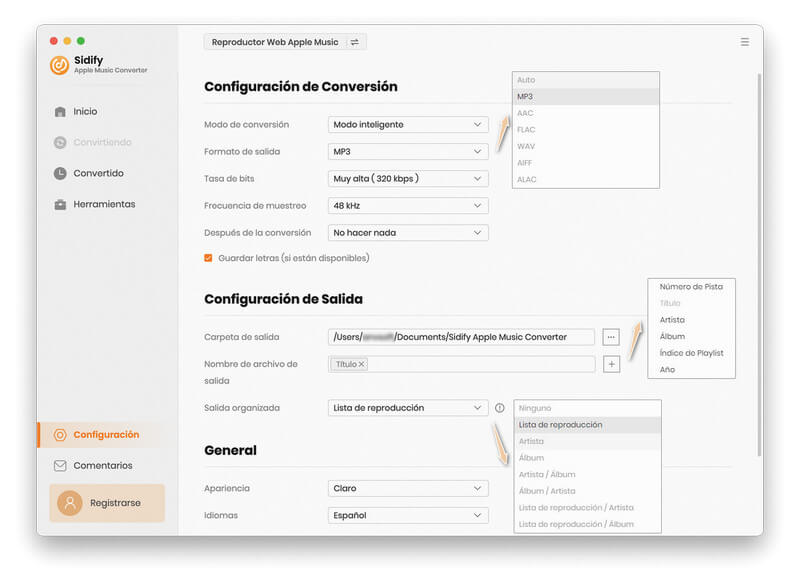Click the swap source arrows icon

355,42
